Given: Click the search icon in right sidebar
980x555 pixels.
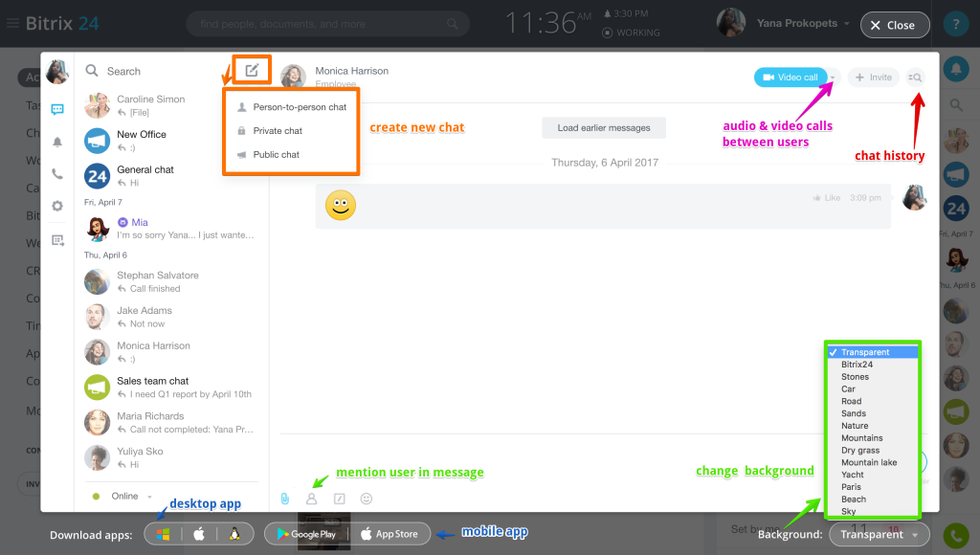Looking at the screenshot, I should (x=956, y=105).
